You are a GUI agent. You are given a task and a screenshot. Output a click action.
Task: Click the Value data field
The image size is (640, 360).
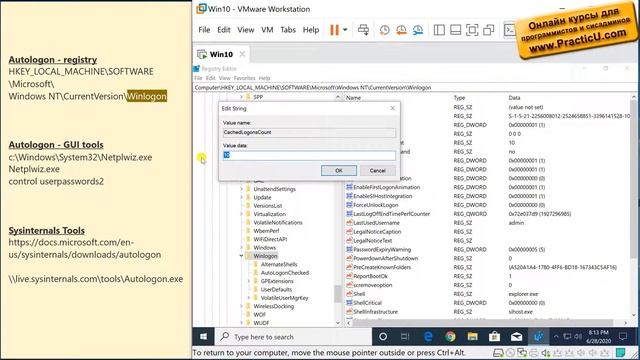point(309,155)
